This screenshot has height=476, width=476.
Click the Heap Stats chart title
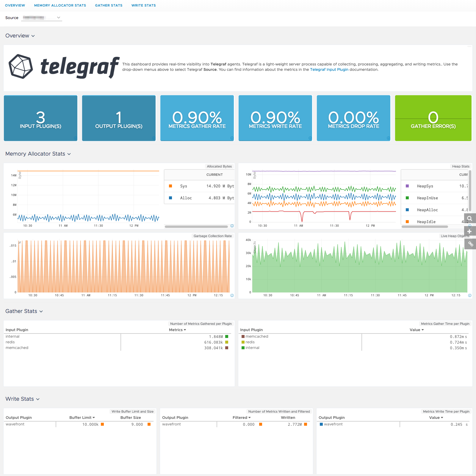pyautogui.click(x=461, y=166)
